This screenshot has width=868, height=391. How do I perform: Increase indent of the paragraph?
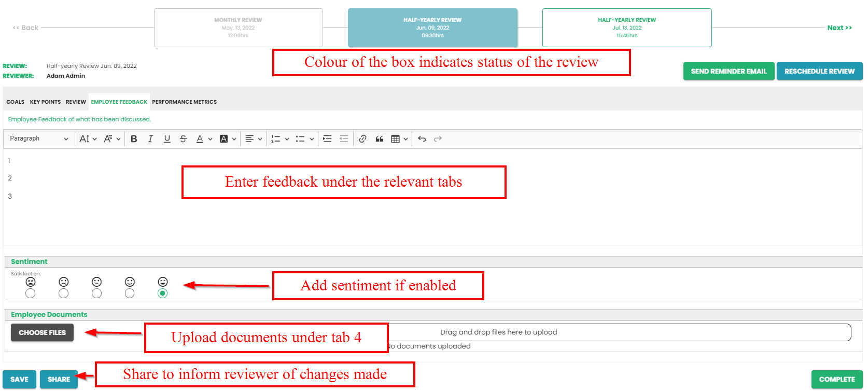pos(327,139)
